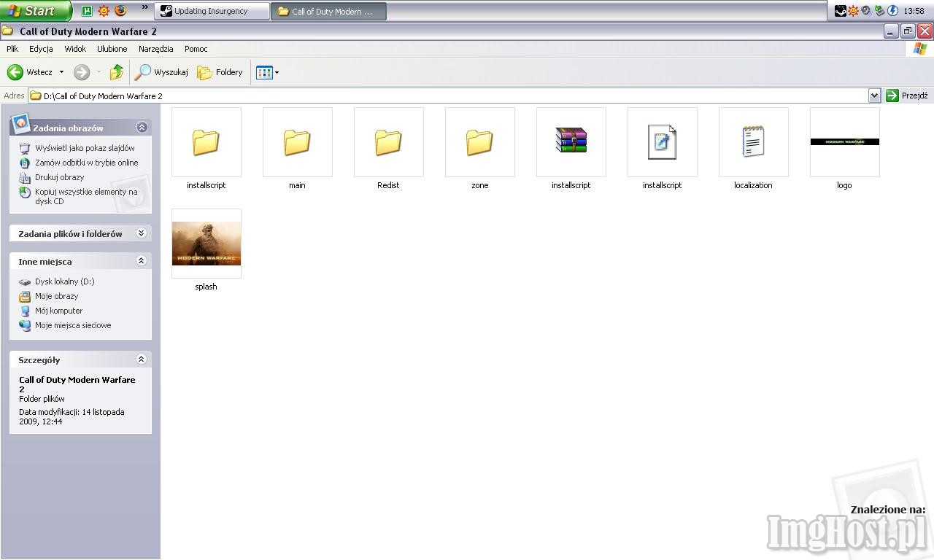Image resolution: width=934 pixels, height=560 pixels.
Task: Launch Firefox from quick launch
Action: 120,11
